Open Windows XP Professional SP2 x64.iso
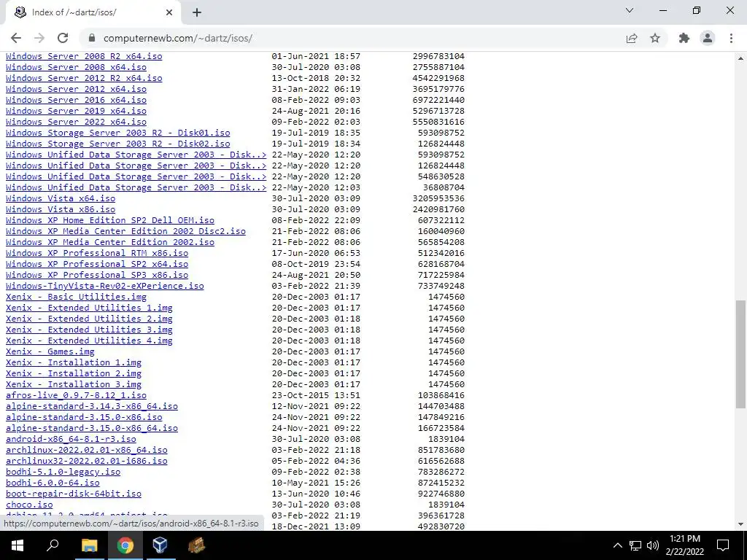Viewport: 747px width, 560px height. [x=97, y=264]
